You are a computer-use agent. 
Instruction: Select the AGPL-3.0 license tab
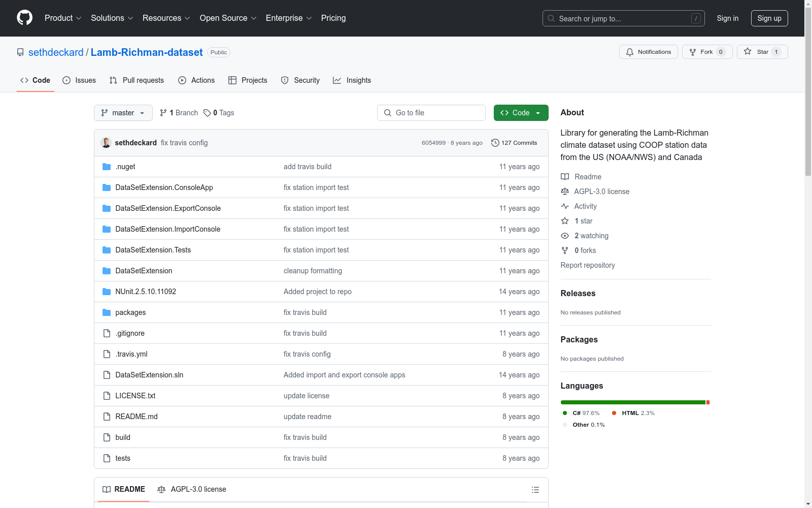point(192,489)
